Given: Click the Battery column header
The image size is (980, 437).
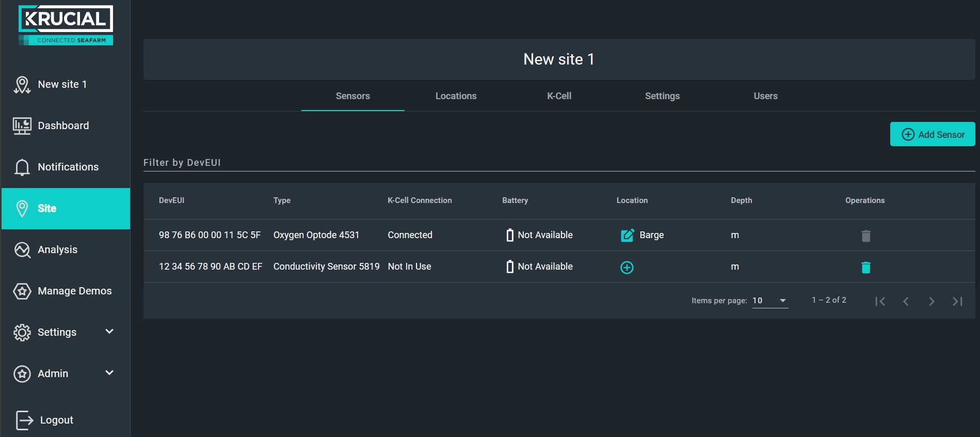Looking at the screenshot, I should click(515, 200).
